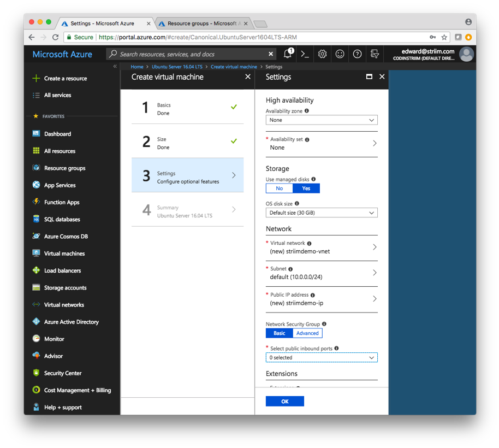
Task: Open Select public inbound ports dropdown
Action: pyautogui.click(x=322, y=358)
